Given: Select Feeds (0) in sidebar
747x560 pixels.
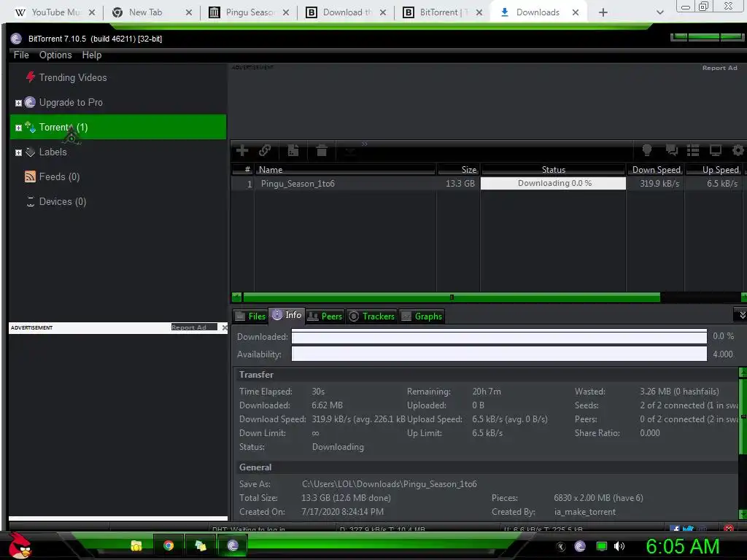Looking at the screenshot, I should 60,176.
